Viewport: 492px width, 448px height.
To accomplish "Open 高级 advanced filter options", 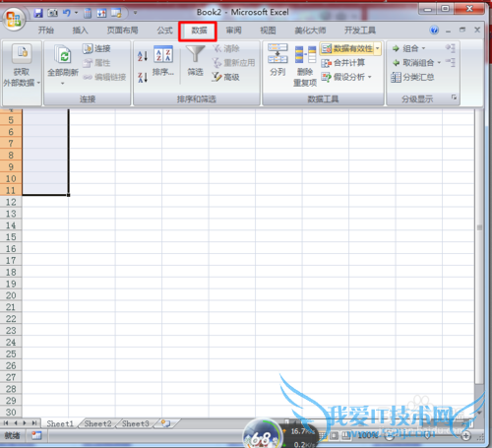I will [x=225, y=77].
